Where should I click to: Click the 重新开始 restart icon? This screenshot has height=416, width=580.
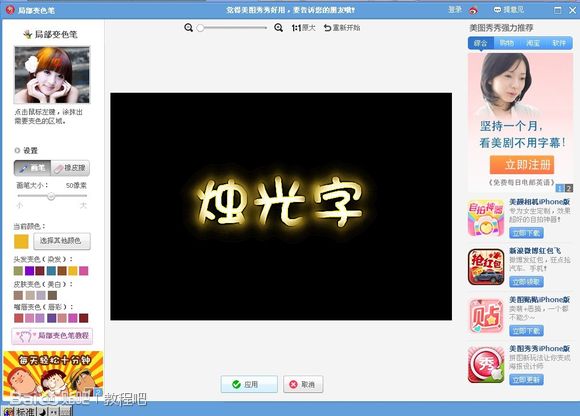click(x=327, y=28)
